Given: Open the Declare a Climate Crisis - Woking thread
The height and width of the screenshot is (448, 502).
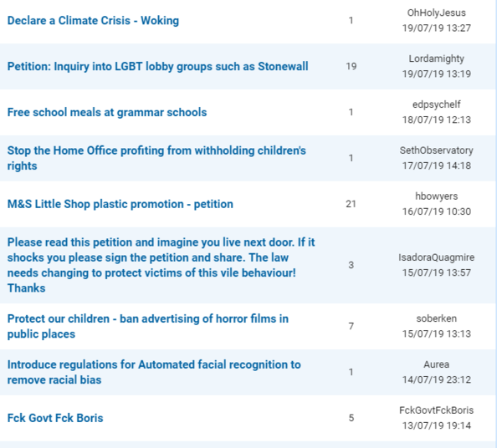Looking at the screenshot, I should [93, 20].
